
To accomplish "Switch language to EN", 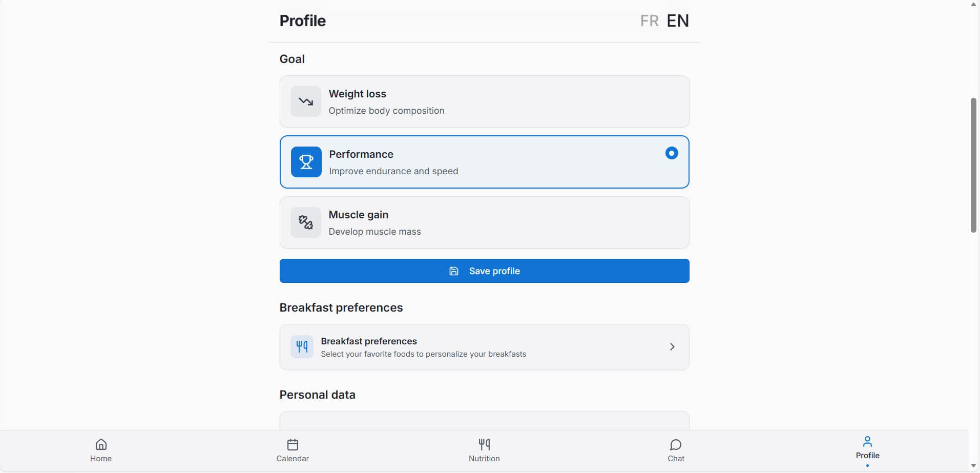I will pyautogui.click(x=678, y=21).
